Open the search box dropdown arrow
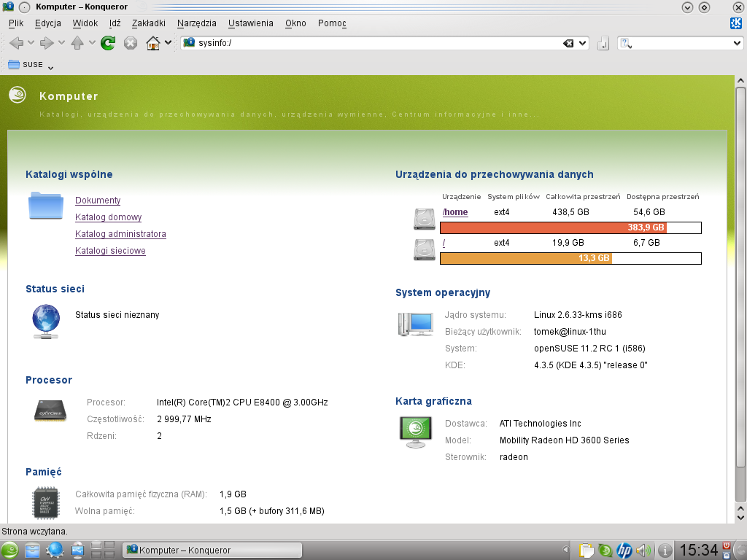This screenshot has height=560, width=747. [x=737, y=43]
